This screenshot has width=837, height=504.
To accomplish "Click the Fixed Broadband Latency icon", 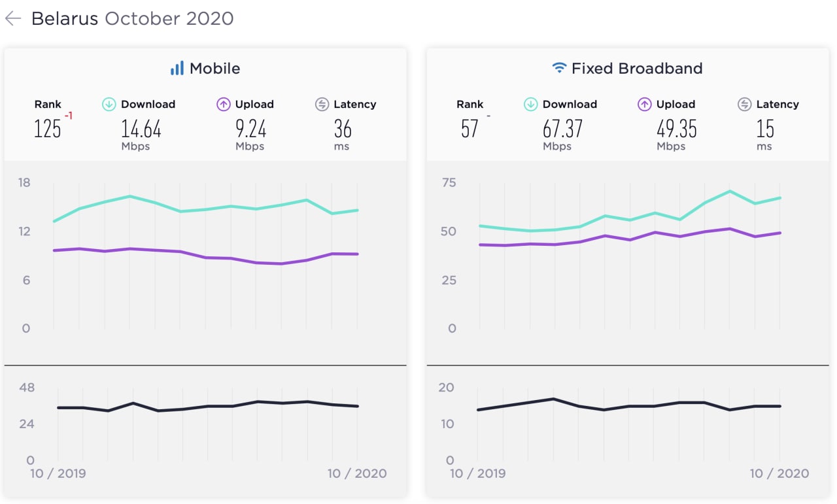I will tap(744, 105).
